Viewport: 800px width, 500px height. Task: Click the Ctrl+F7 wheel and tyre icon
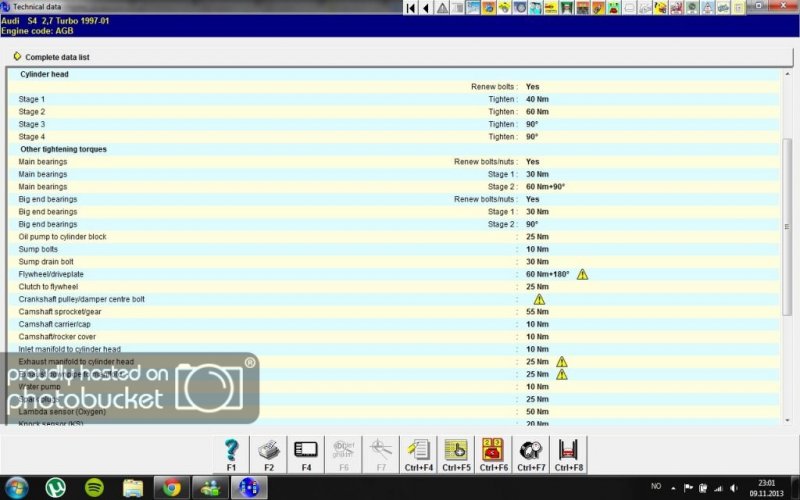click(531, 449)
